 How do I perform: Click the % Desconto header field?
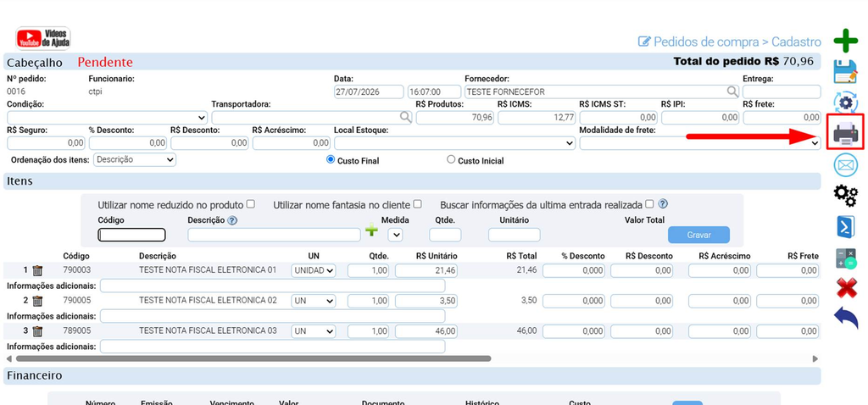click(127, 143)
